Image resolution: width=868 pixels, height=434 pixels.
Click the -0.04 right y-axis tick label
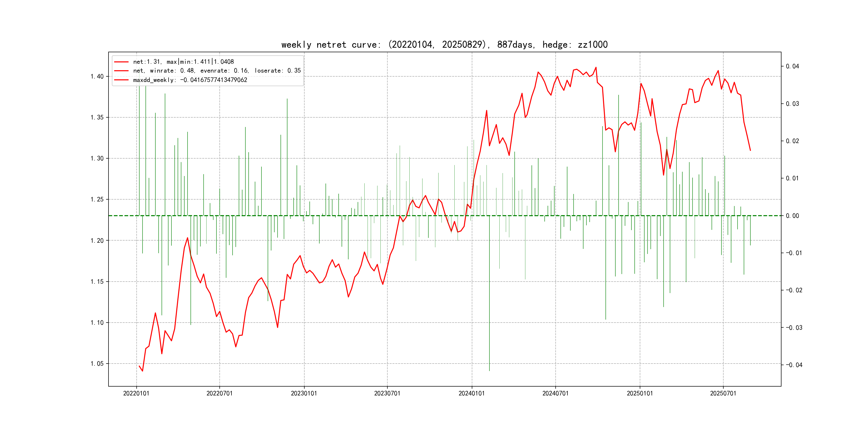(x=794, y=365)
